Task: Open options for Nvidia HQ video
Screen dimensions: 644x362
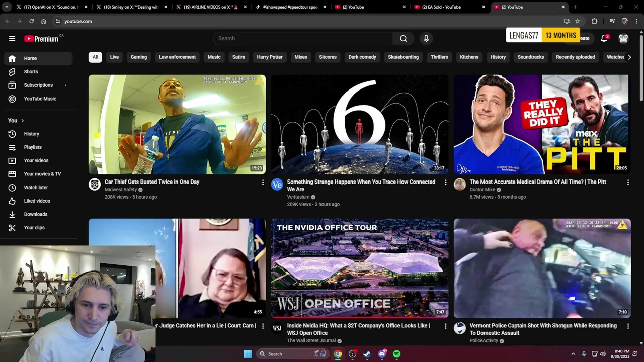Action: point(445,326)
